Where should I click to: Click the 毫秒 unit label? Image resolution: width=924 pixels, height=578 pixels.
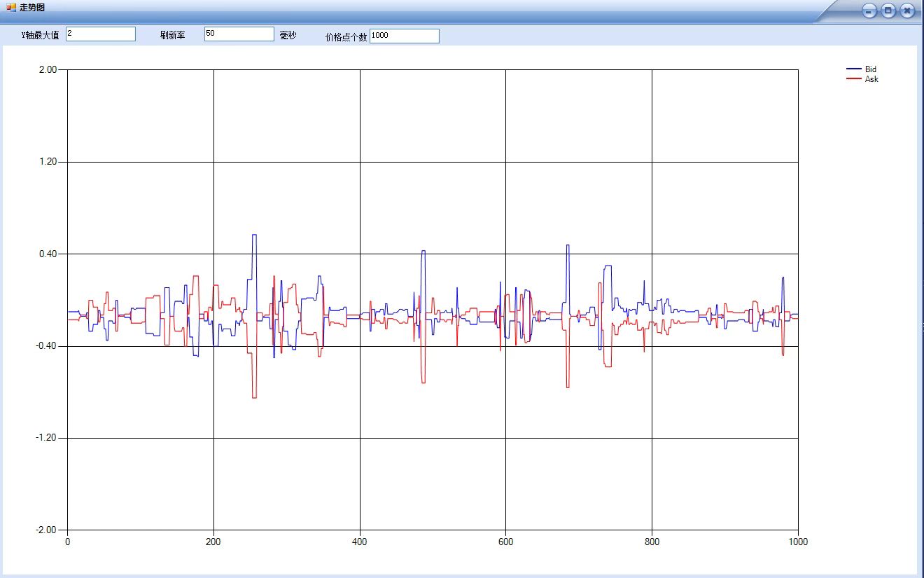pyautogui.click(x=288, y=35)
